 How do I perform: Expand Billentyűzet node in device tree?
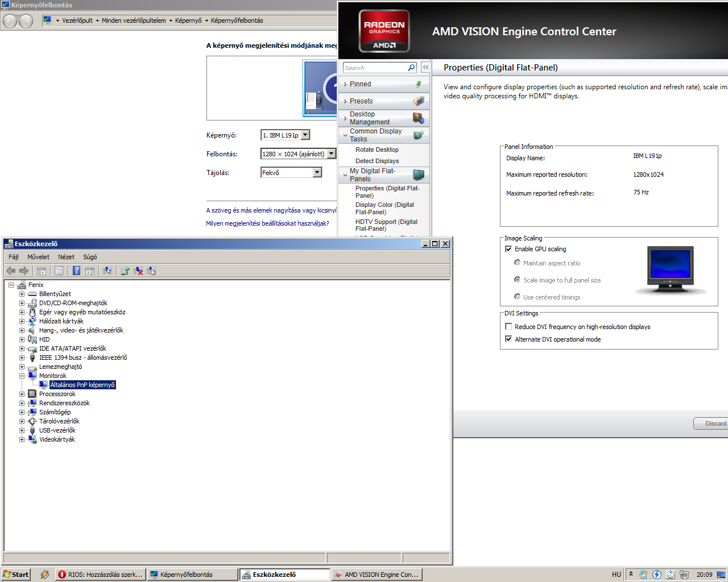[x=22, y=294]
